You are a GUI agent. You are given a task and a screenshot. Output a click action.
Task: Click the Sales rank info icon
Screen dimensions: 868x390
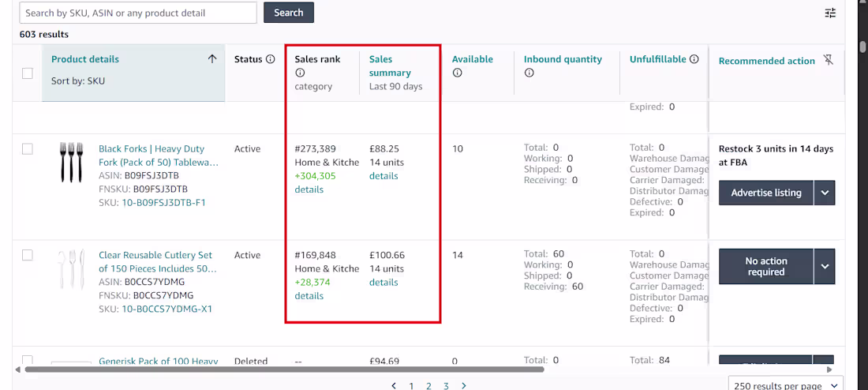300,73
